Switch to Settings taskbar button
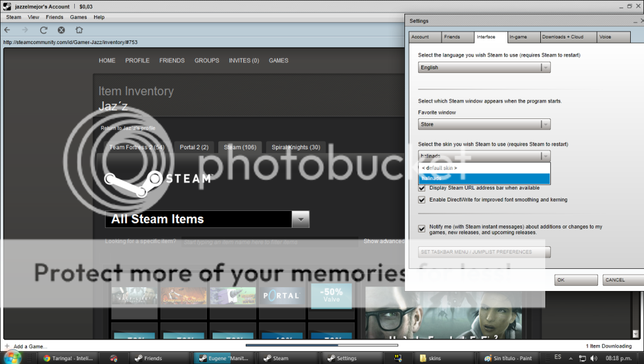 [353, 358]
